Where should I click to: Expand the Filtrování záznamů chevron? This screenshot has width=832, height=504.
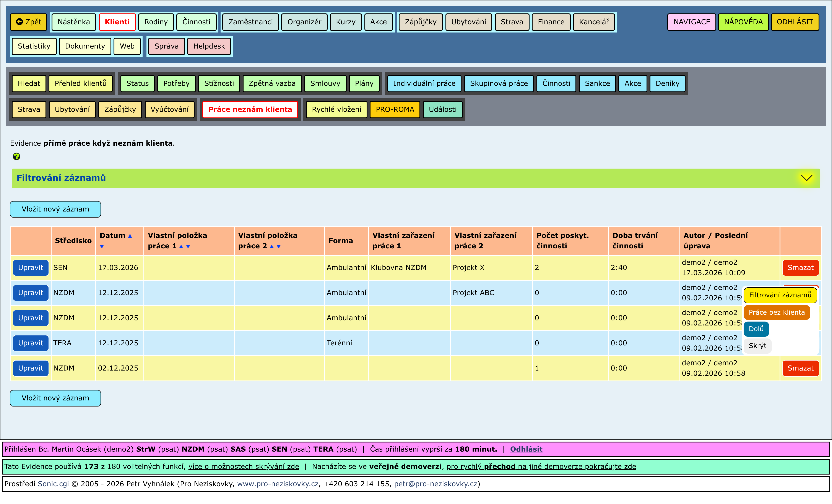[x=806, y=178]
